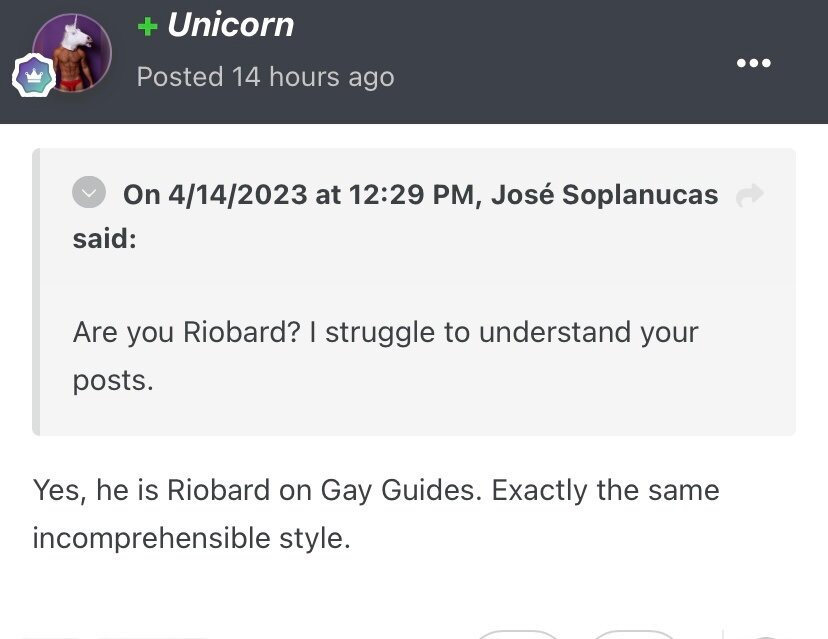Click the 'On 4/14/2023 at 12:29 PM' quote header

[299, 194]
